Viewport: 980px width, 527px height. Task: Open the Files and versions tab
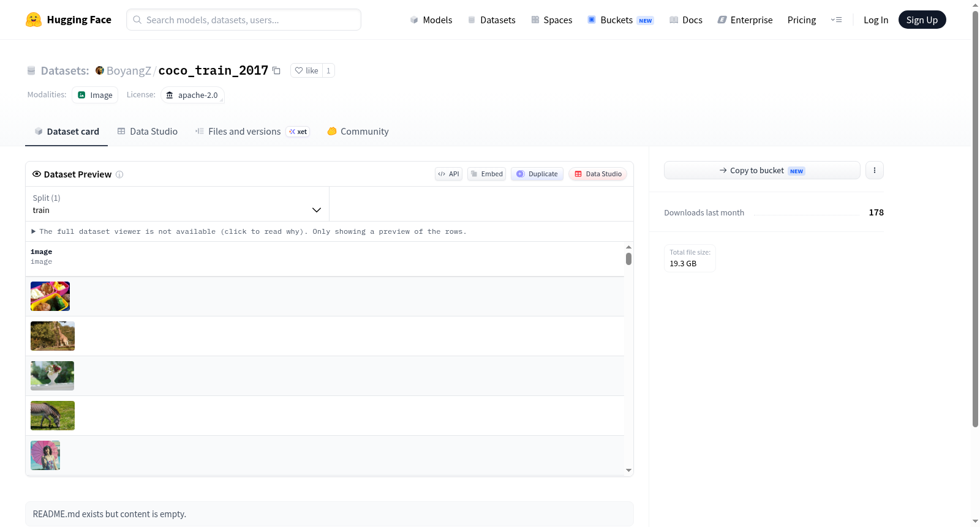point(252,132)
